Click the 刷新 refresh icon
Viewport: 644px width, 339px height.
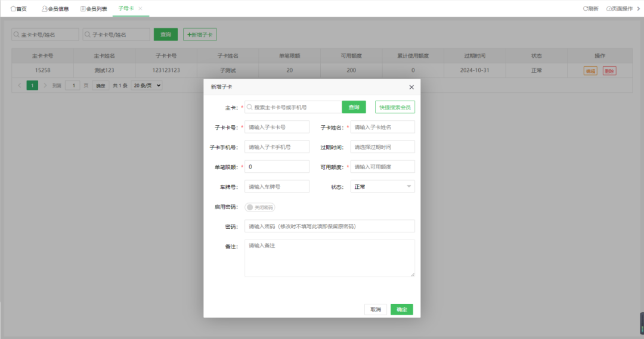[585, 9]
